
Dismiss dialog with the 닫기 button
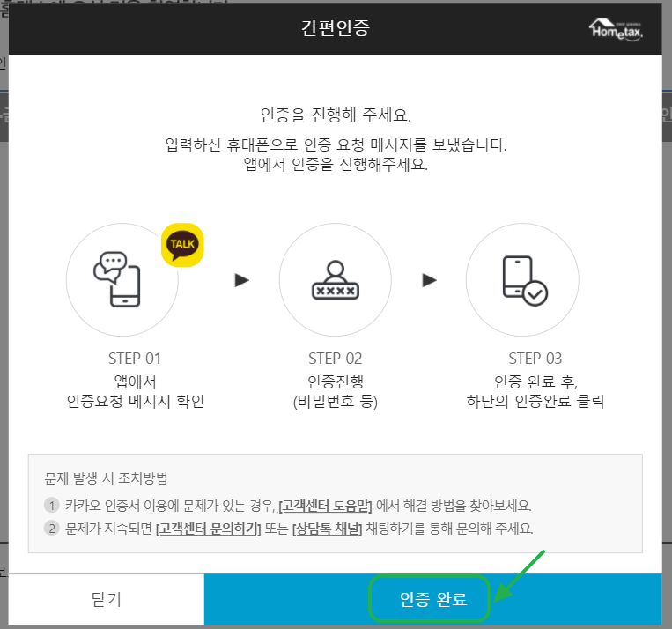tap(107, 599)
